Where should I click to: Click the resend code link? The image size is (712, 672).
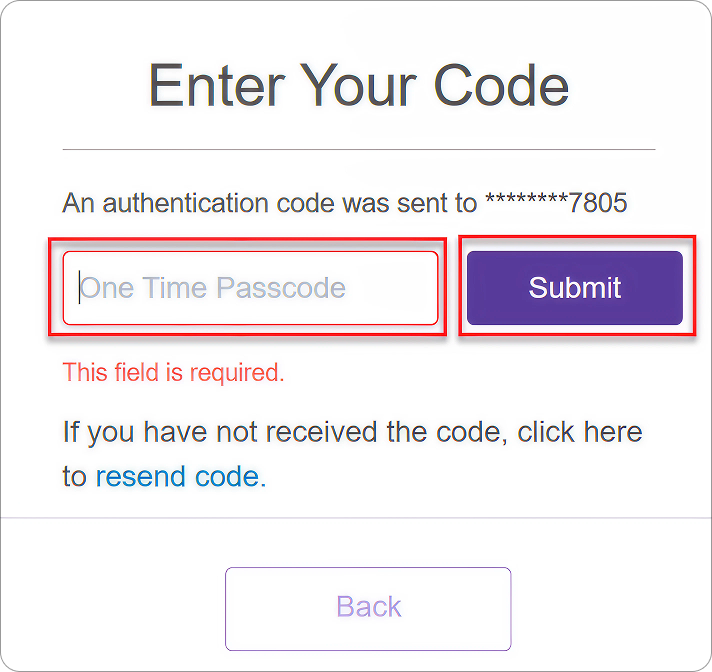(181, 477)
